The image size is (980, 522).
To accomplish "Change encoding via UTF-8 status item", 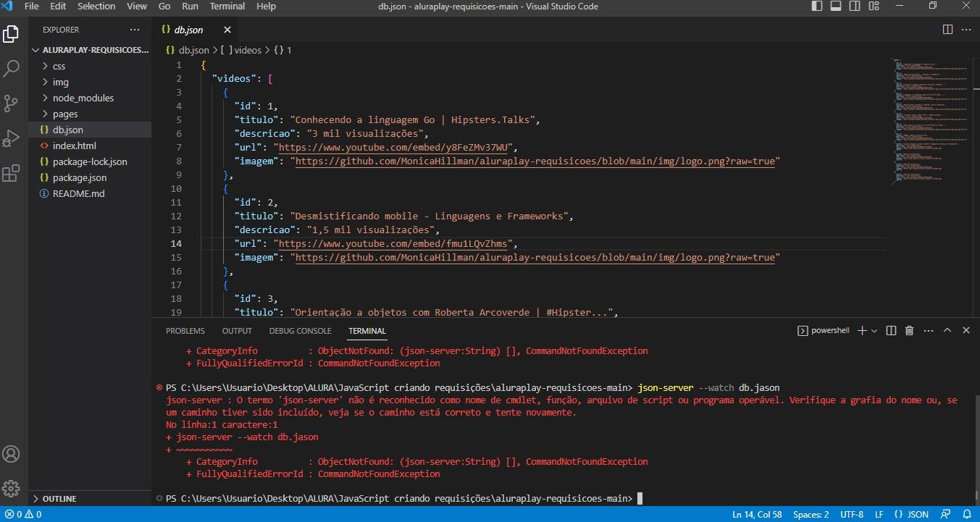I will tap(852, 515).
